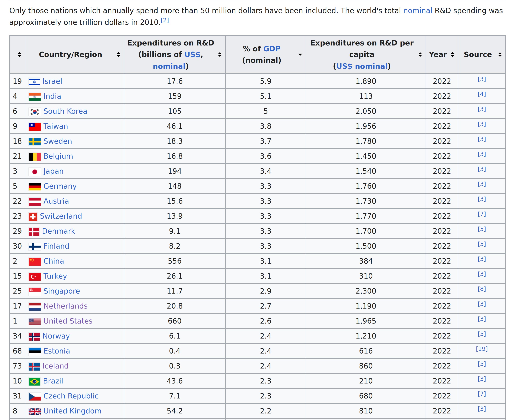Follow source citation [5] in Denmark row

(482, 229)
